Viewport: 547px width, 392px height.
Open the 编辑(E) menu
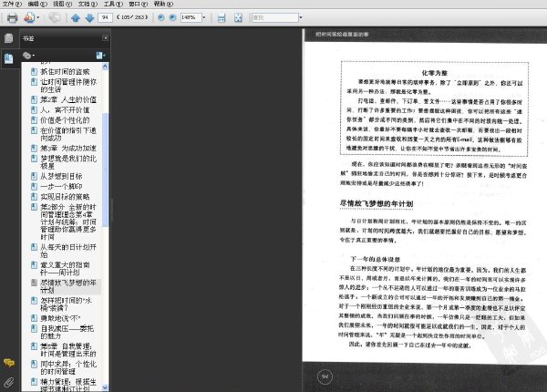tap(37, 4)
